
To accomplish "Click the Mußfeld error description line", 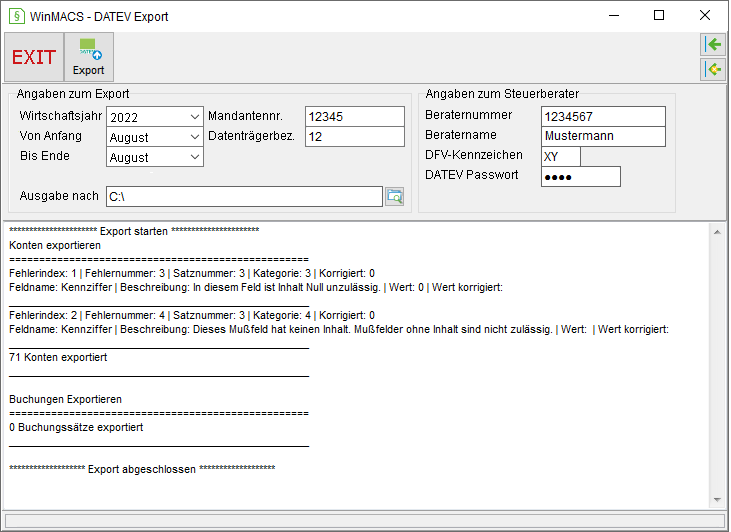I will (x=339, y=329).
